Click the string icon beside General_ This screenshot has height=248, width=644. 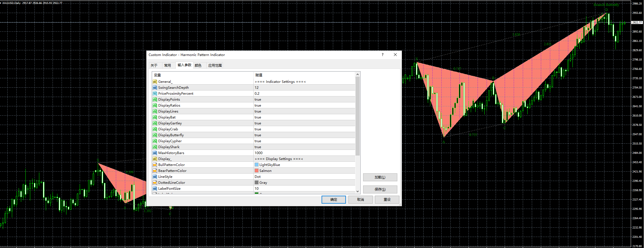coord(155,82)
